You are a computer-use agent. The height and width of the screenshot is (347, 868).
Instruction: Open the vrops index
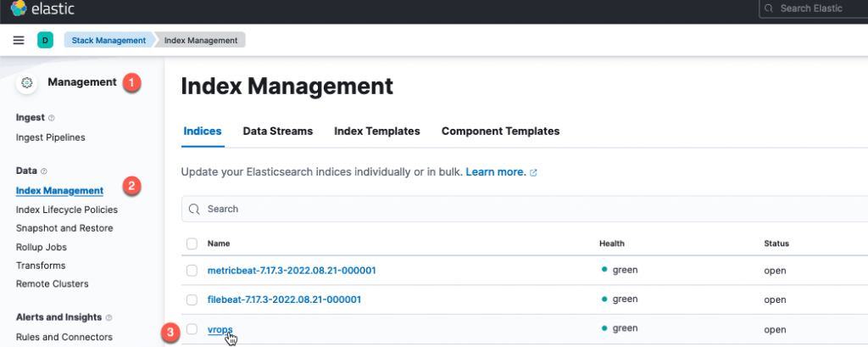point(220,329)
